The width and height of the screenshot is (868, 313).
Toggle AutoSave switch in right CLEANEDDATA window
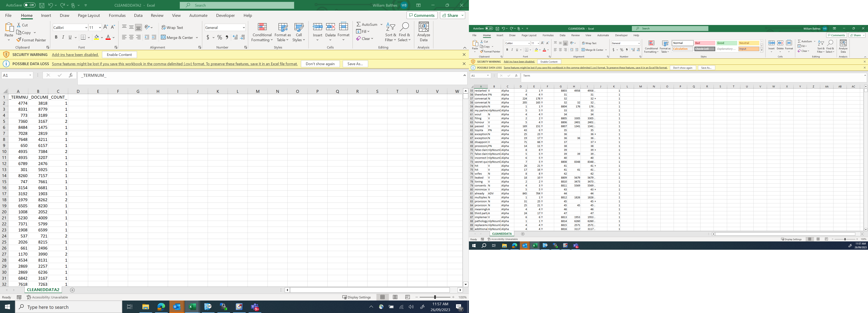click(489, 29)
